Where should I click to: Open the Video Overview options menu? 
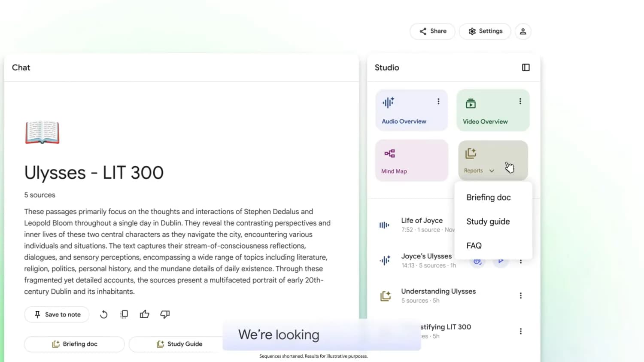[520, 101]
